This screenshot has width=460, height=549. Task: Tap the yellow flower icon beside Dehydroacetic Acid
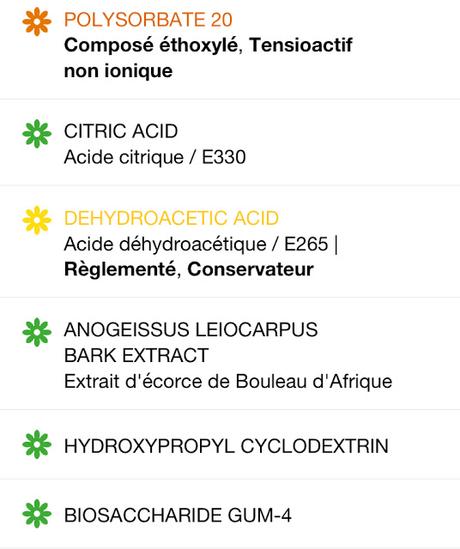(x=37, y=220)
